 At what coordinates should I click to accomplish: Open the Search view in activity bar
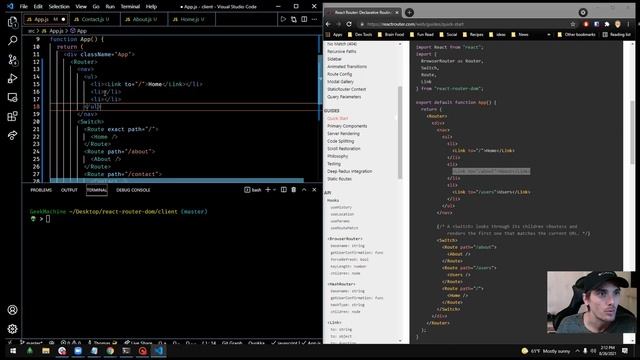click(12, 40)
